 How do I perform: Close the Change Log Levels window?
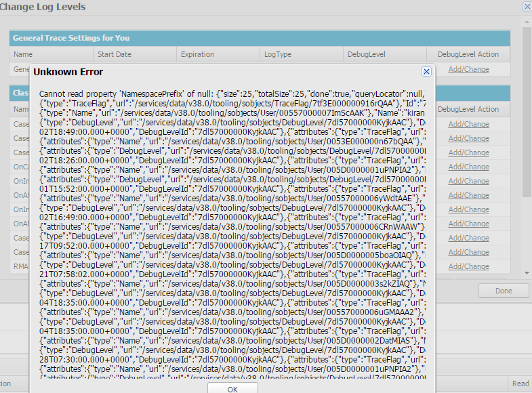(x=527, y=7)
